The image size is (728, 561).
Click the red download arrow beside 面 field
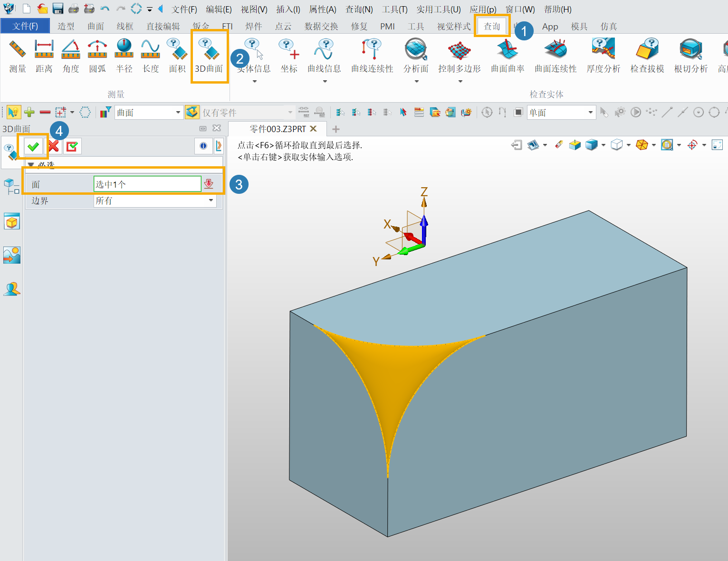tap(209, 184)
